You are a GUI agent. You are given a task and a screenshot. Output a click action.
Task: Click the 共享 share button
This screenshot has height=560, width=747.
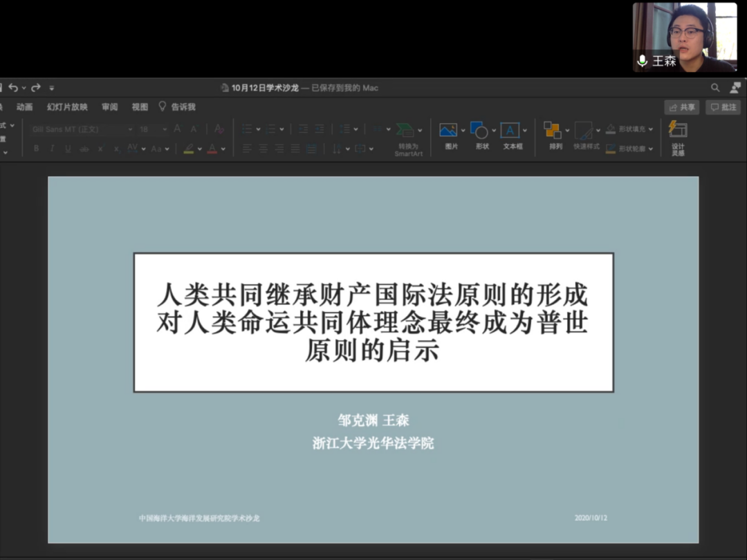(682, 107)
